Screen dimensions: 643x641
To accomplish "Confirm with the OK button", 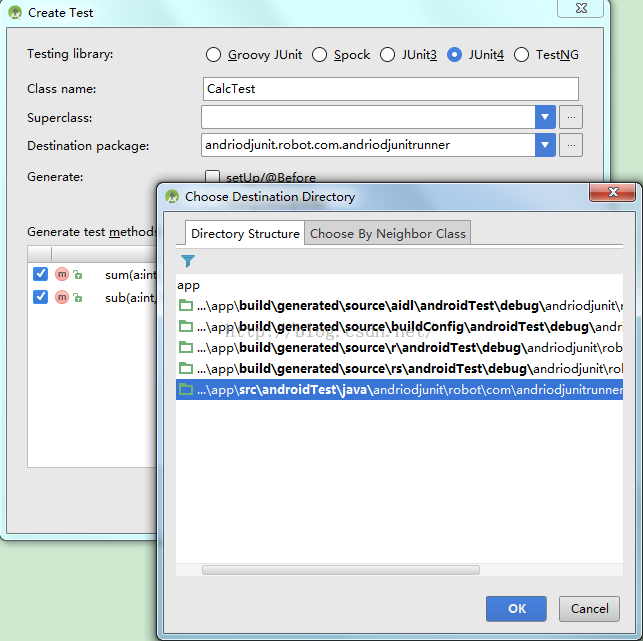I will click(x=516, y=609).
